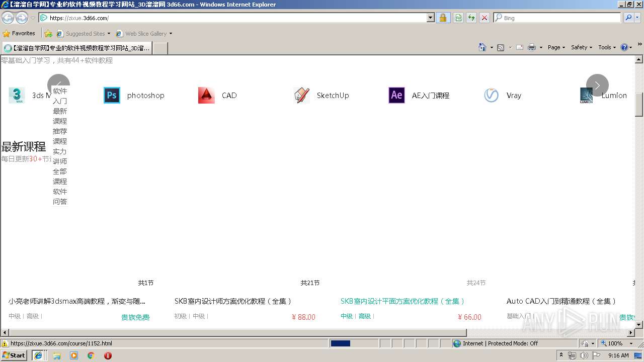The height and width of the screenshot is (362, 644).
Task: Click the vertical scrollbar down arrow
Action: (x=639, y=325)
